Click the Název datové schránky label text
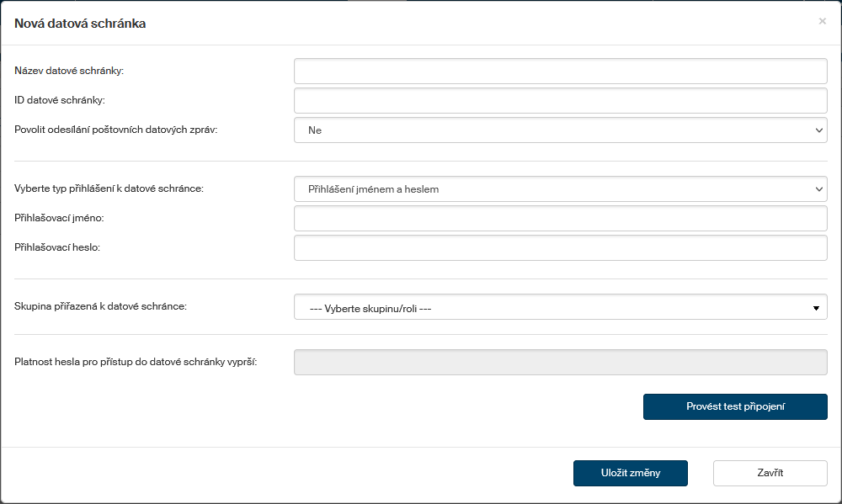The height and width of the screenshot is (504, 842). pos(69,71)
